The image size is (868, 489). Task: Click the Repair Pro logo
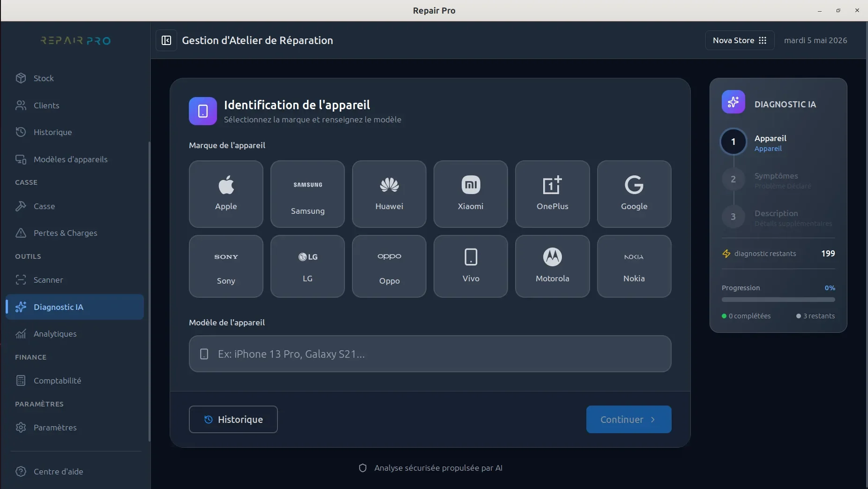click(75, 41)
